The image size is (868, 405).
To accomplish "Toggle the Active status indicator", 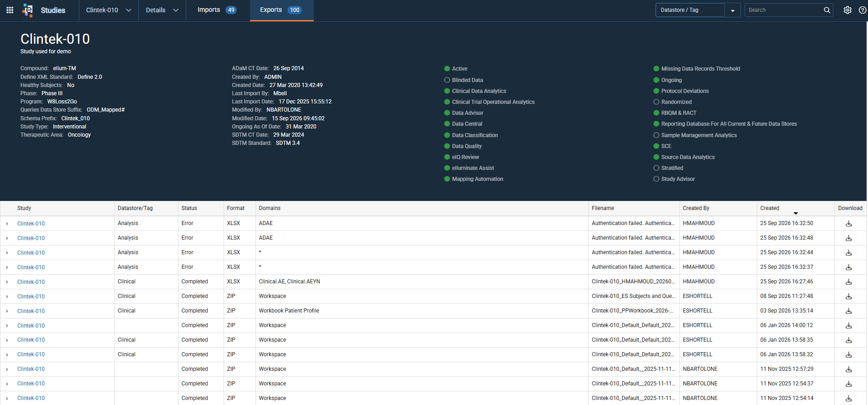I will click(x=447, y=69).
